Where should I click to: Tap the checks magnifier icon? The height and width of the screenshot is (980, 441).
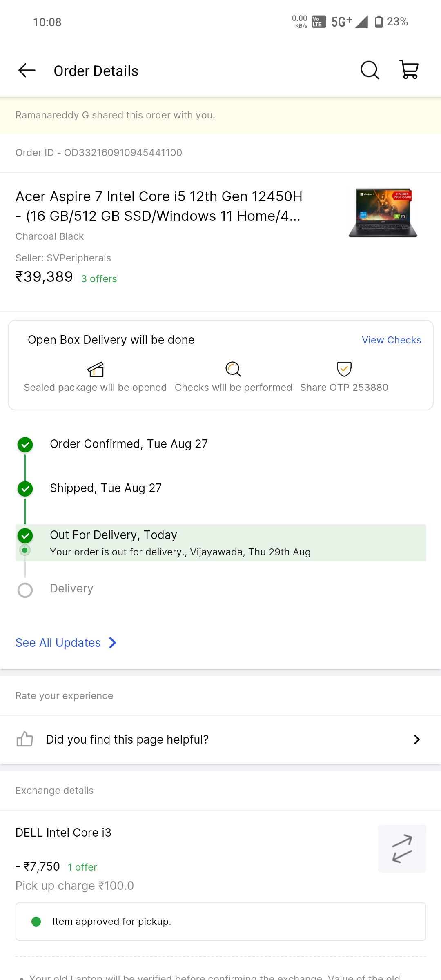click(233, 369)
